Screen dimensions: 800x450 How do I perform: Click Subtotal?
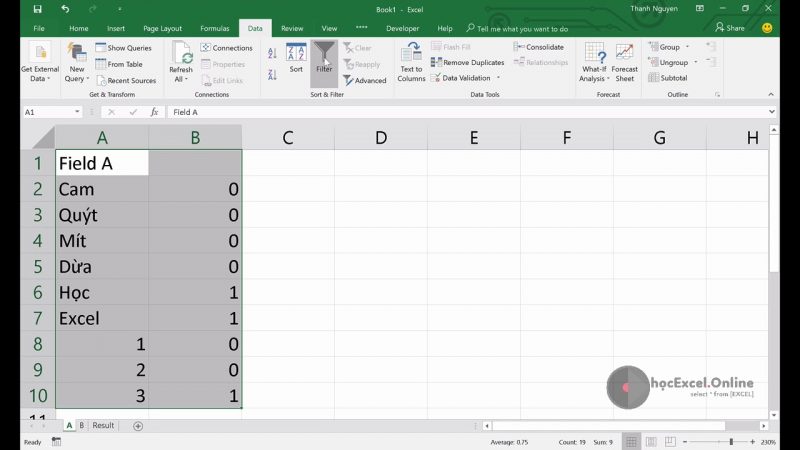click(x=668, y=78)
